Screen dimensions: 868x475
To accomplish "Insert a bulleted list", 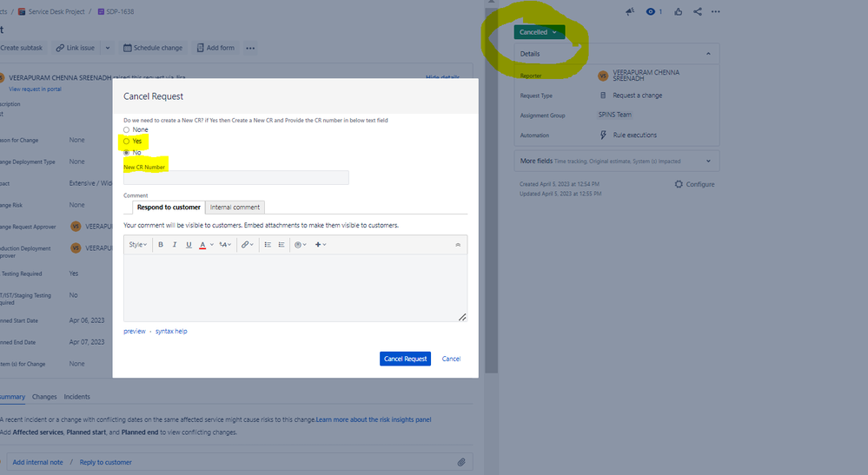I will [x=268, y=244].
